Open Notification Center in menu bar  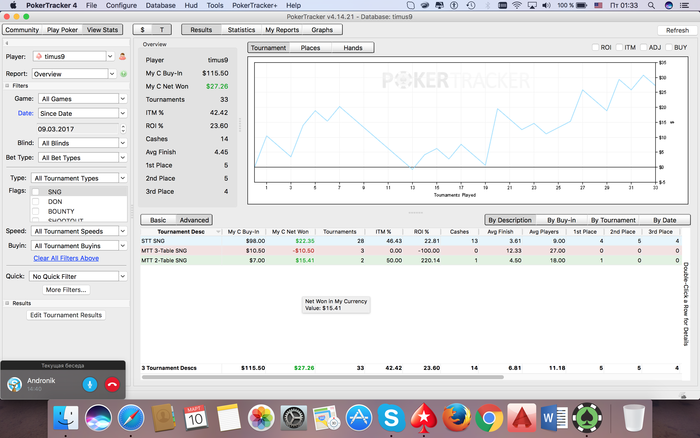[684, 5]
